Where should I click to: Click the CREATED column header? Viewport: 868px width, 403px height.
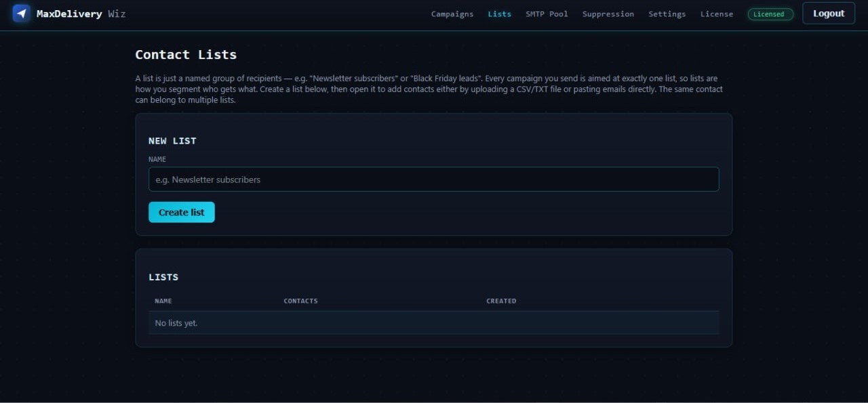[x=501, y=301]
